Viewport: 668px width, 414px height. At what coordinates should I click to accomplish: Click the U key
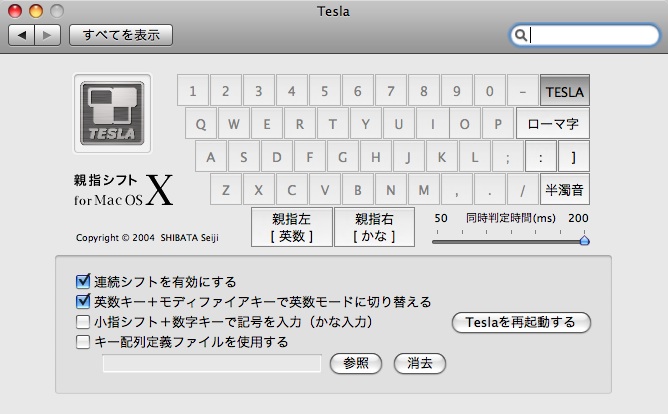[399, 124]
